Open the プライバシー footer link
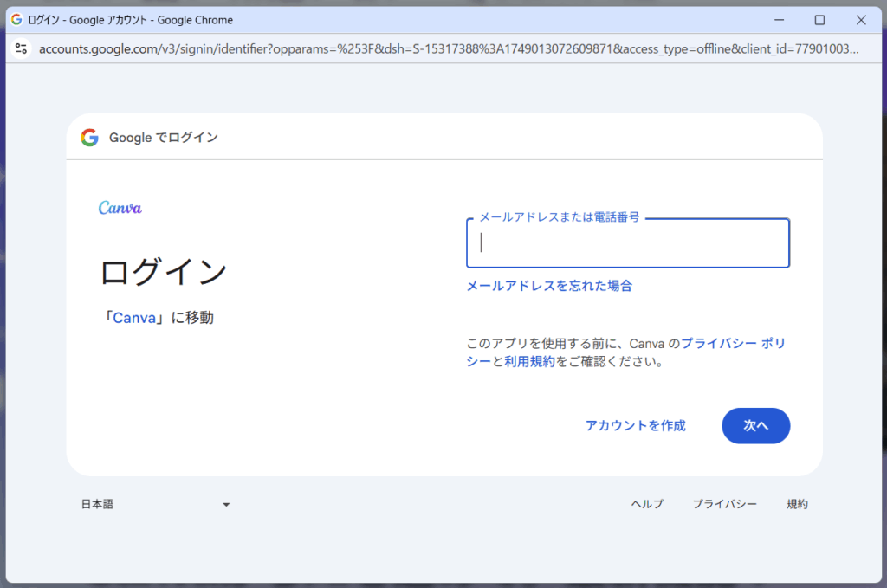Screen dimensions: 887x588 tap(725, 504)
